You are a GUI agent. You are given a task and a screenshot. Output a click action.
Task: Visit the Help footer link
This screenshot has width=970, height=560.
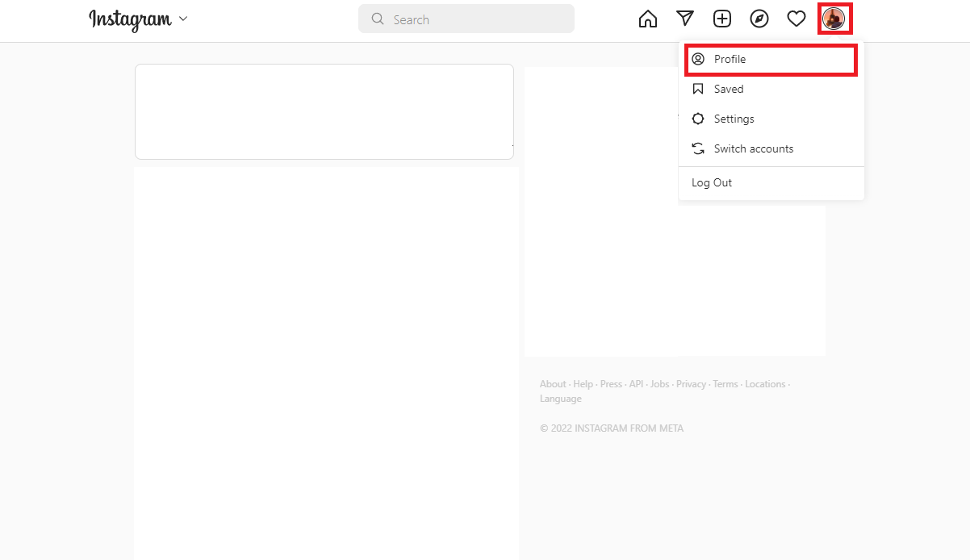[x=583, y=384]
